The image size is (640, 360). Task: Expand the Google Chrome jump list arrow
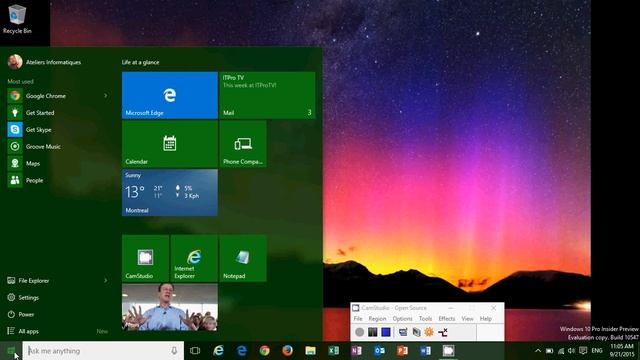point(106,96)
